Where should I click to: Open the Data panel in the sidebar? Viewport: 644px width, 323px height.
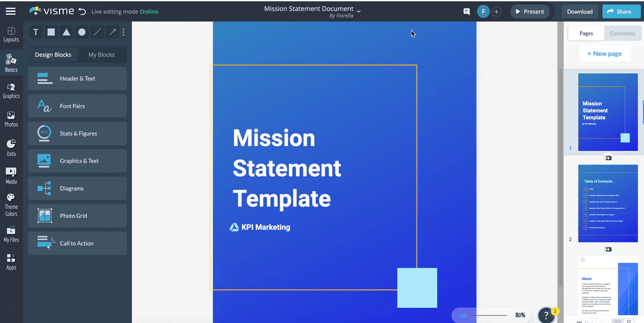pyautogui.click(x=11, y=147)
